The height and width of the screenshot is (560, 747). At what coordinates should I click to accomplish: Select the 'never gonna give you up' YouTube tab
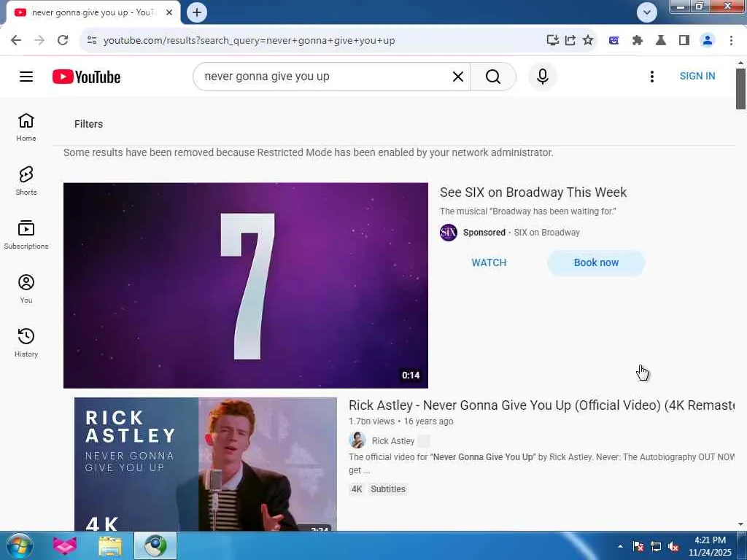[93, 12]
